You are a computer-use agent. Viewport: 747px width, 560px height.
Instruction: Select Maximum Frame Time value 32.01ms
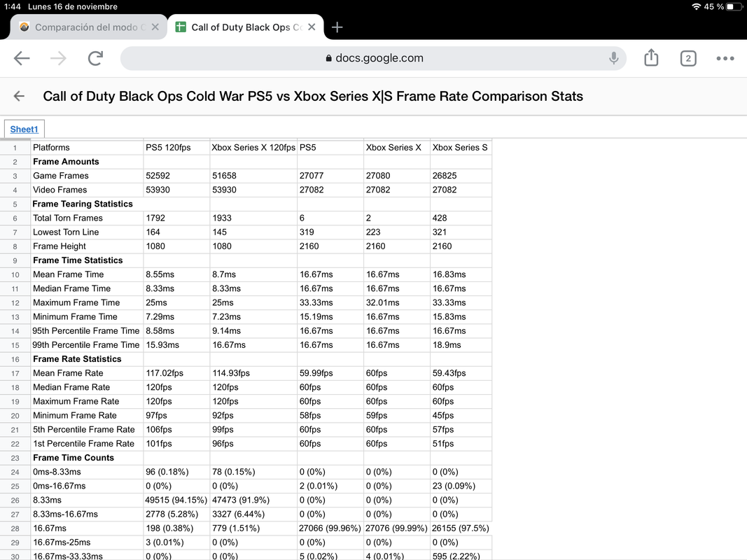tap(397, 303)
